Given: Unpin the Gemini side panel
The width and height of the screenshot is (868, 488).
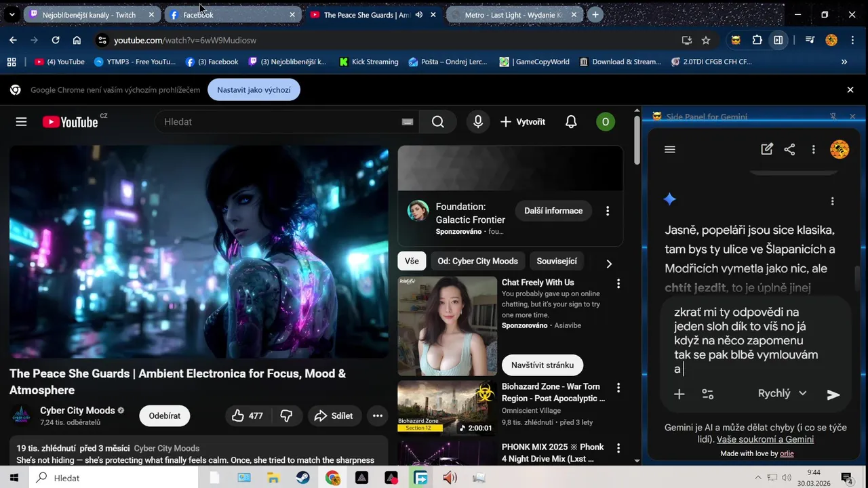Looking at the screenshot, I should click(833, 117).
